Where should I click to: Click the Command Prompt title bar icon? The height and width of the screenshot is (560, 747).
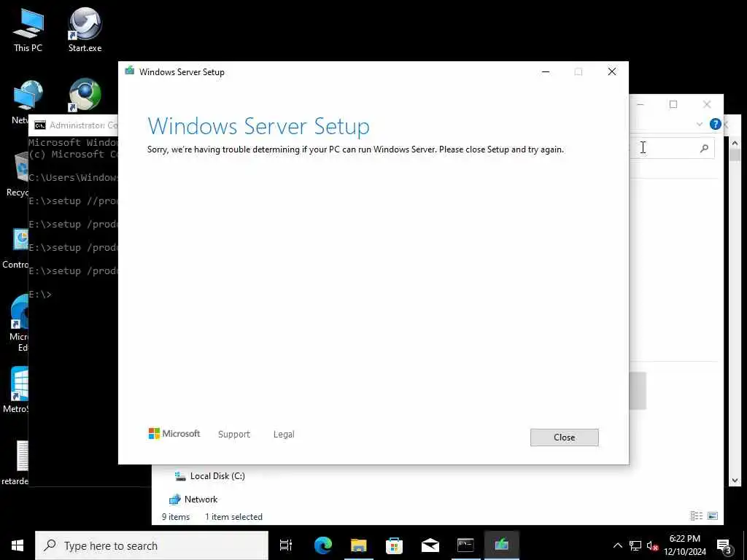click(40, 125)
